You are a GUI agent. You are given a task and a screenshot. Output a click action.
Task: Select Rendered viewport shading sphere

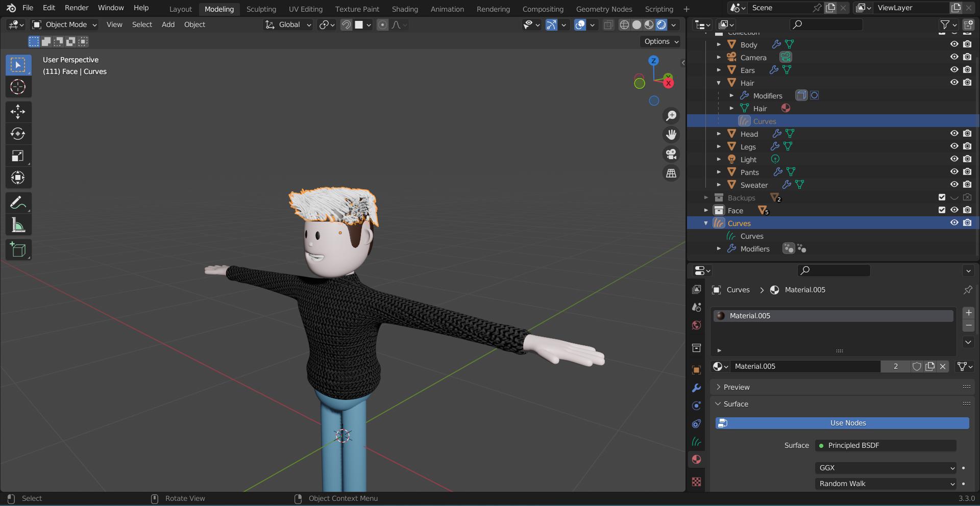click(661, 25)
